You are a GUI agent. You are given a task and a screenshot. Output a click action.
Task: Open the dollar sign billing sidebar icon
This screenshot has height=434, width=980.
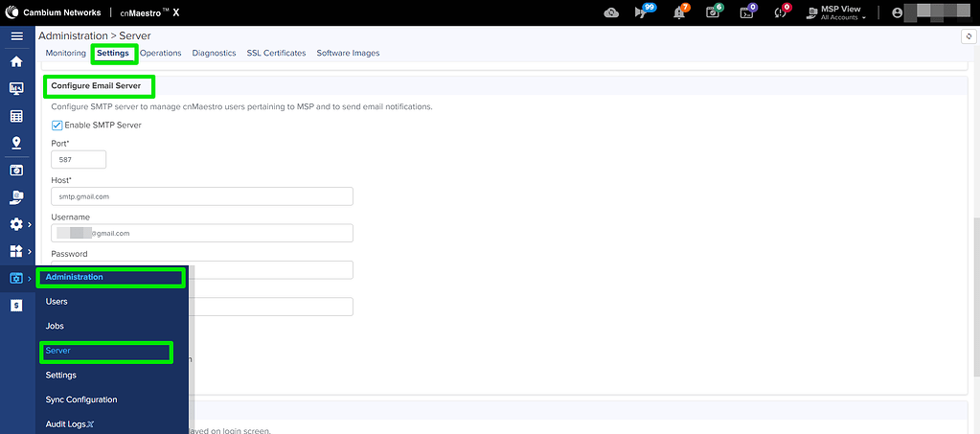click(x=17, y=305)
